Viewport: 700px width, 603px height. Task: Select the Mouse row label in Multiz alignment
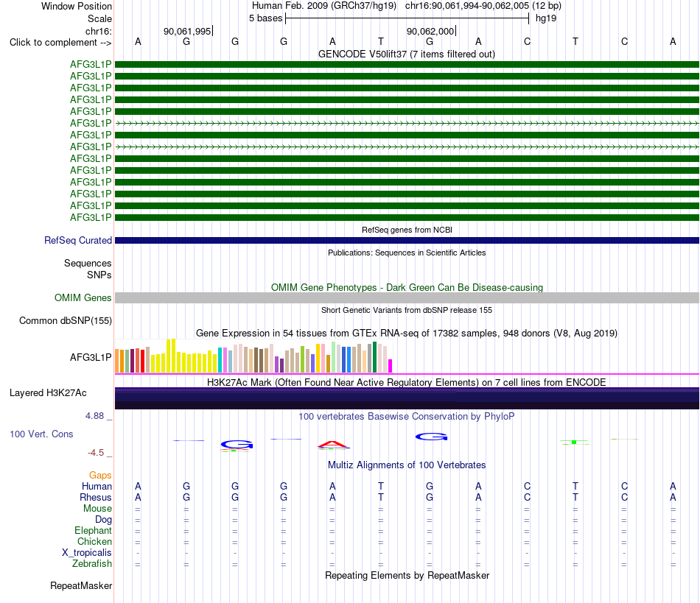click(97, 509)
